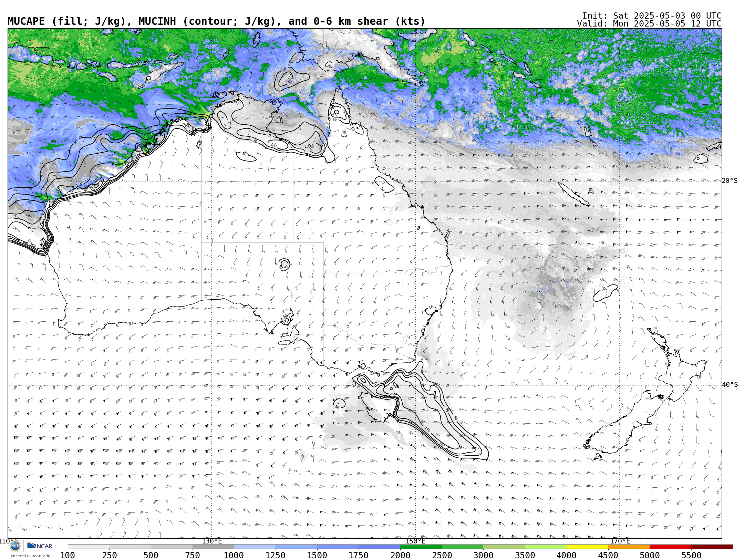This screenshot has width=744, height=560.
Task: Click the colorbar label 5000
Action: point(650,556)
